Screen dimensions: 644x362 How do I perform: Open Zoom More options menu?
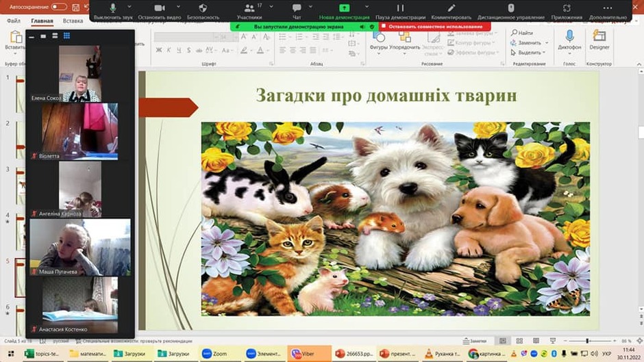coord(608,11)
